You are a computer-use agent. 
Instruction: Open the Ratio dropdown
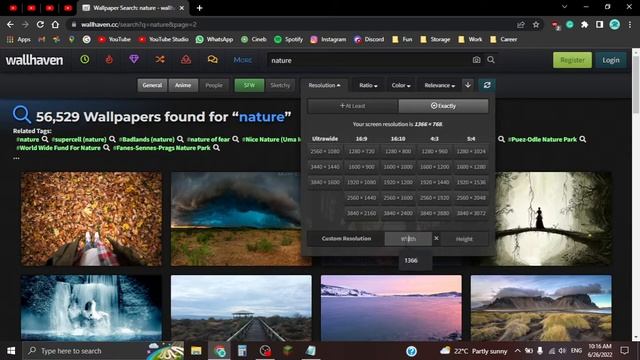click(x=368, y=85)
